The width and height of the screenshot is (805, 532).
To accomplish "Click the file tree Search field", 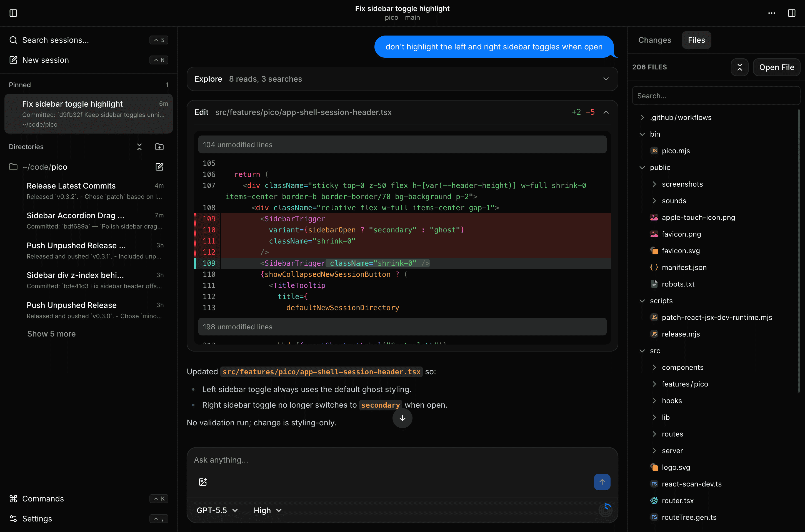I will point(716,96).
